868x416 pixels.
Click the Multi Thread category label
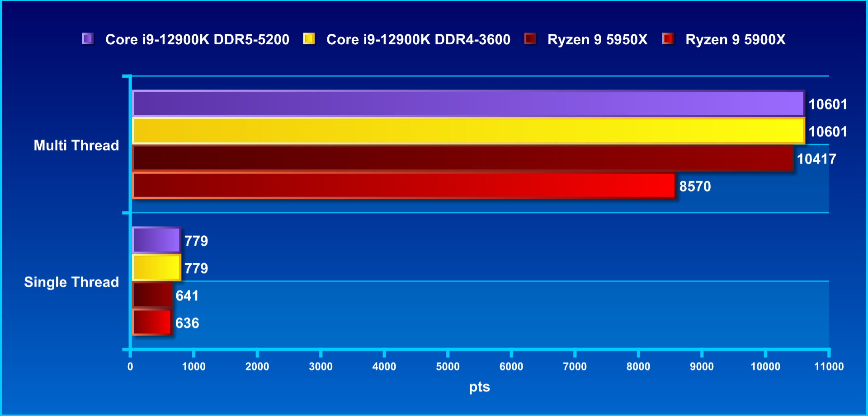(76, 145)
